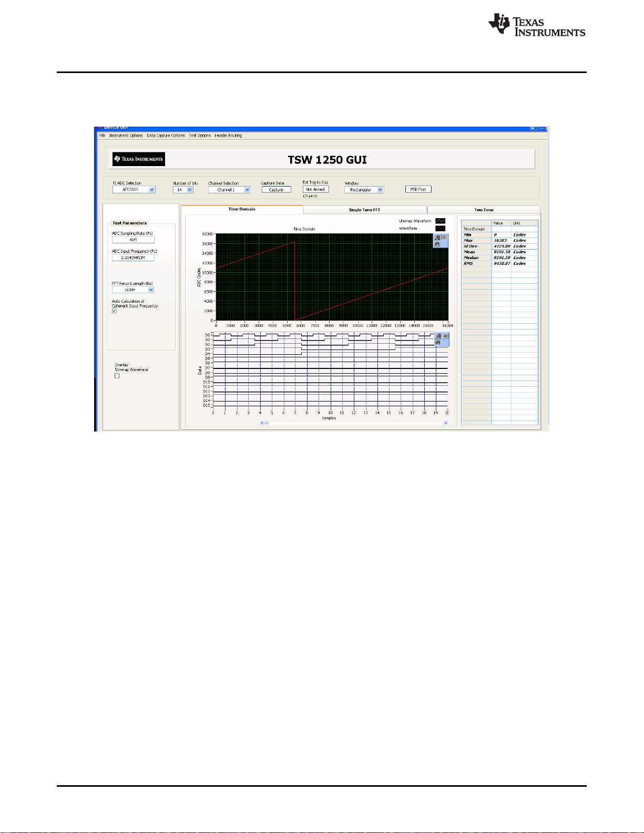Screen dimensions: 644x833
Task: Click the D0 signal label on Data graph
Action: coord(208,335)
